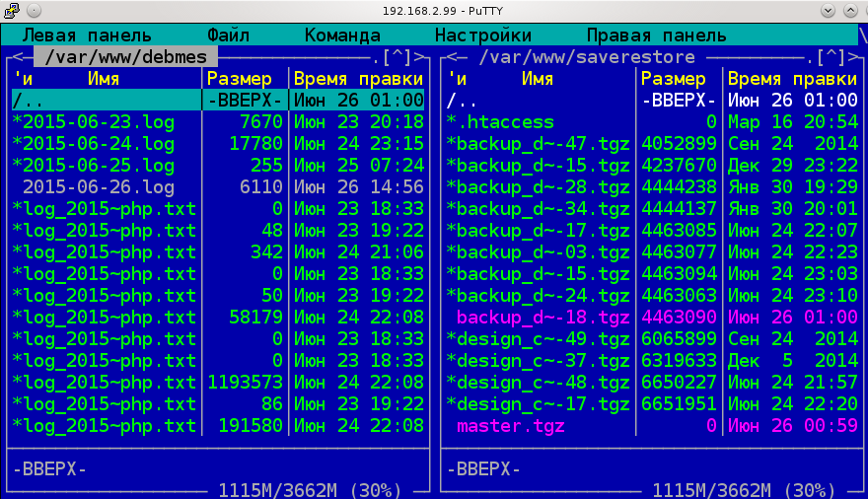
Task: Open the Настройки menu
Action: pyautogui.click(x=483, y=35)
